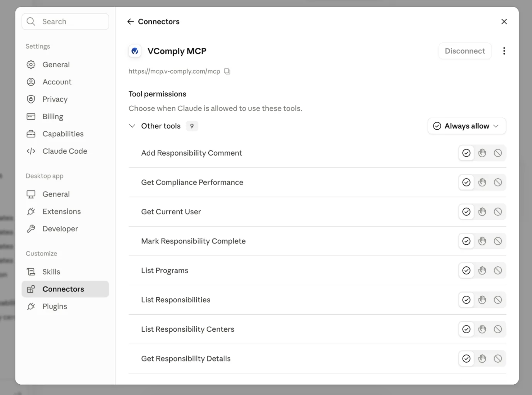532x395 pixels.
Task: Open the Billing settings page
Action: [65, 117]
